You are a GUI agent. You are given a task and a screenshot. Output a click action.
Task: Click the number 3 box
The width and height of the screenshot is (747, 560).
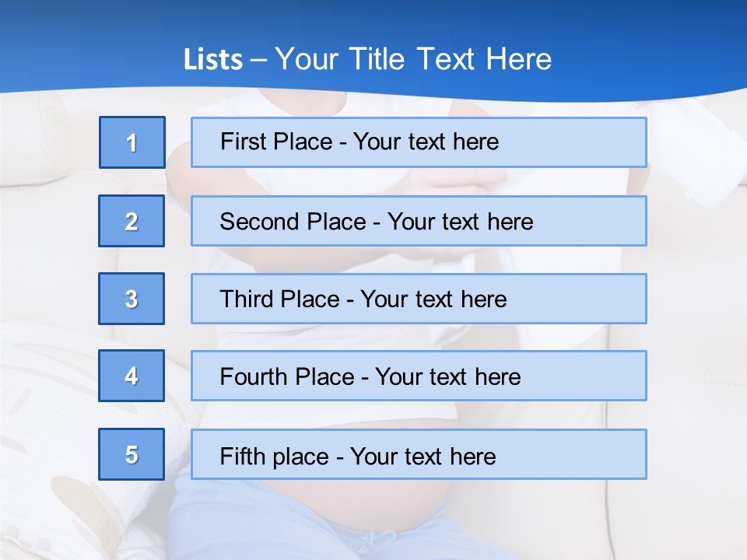point(132,299)
